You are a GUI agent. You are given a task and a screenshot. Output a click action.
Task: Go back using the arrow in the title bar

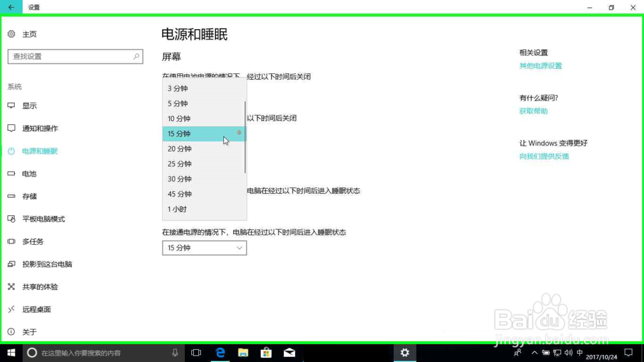11,7
